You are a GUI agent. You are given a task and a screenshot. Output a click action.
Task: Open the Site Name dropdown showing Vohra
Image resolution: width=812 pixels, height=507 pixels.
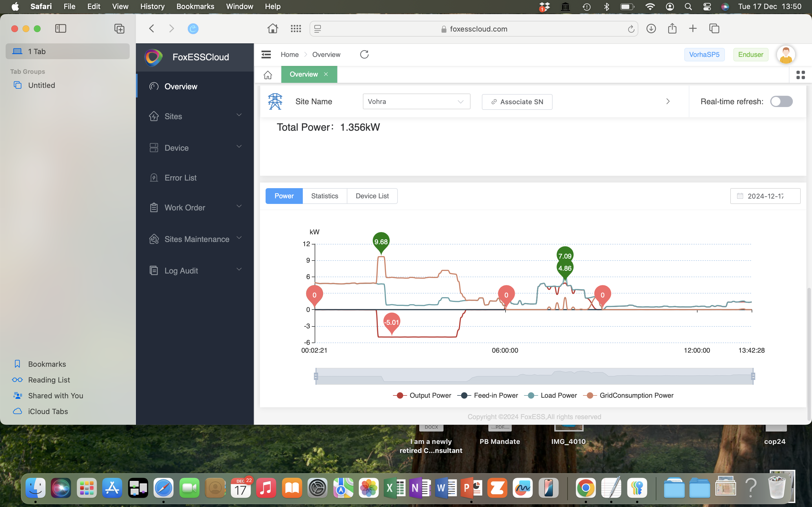tap(416, 102)
